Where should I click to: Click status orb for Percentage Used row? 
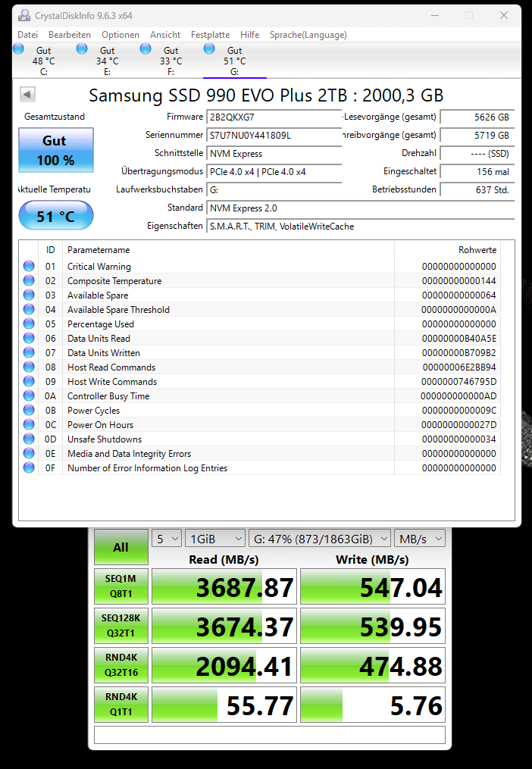(29, 324)
